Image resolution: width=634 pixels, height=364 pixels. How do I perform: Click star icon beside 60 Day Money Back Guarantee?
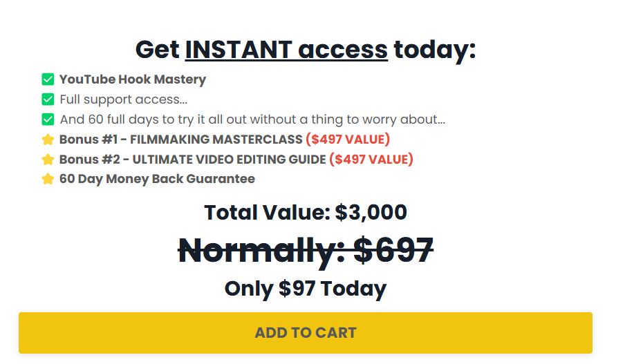tap(48, 179)
